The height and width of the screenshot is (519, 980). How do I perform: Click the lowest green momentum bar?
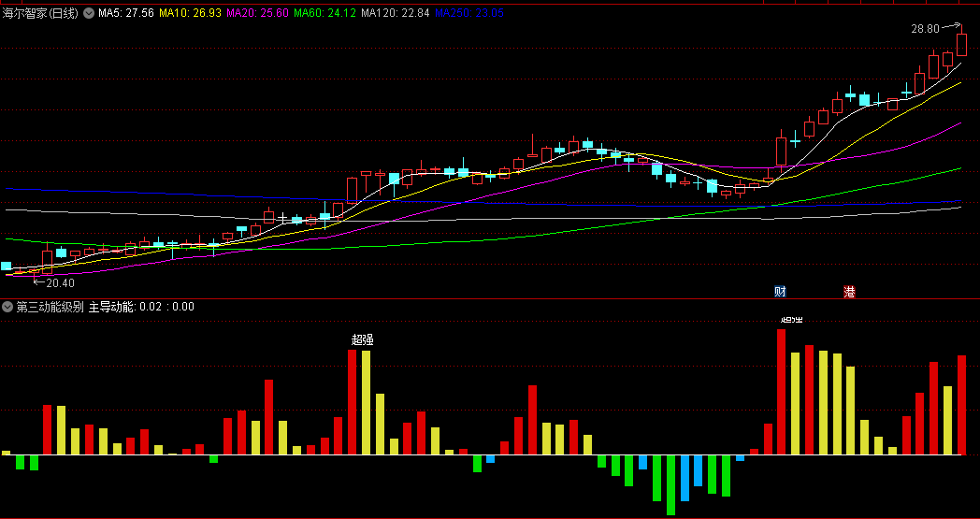tap(670, 484)
